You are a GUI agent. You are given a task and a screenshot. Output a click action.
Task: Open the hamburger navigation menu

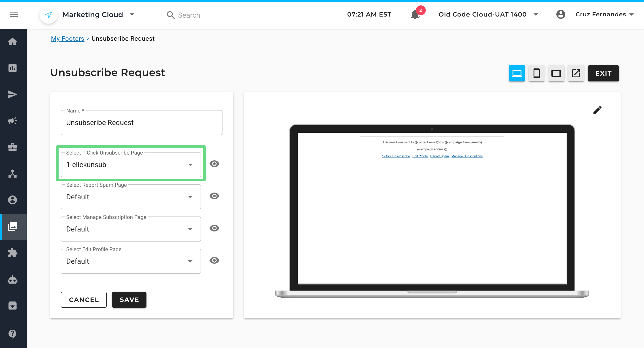point(14,15)
